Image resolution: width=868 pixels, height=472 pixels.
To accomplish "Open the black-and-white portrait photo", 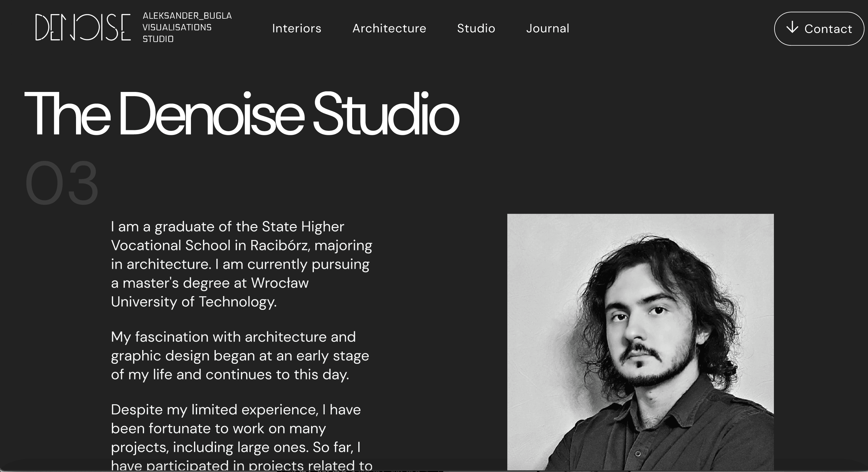I will click(640, 342).
